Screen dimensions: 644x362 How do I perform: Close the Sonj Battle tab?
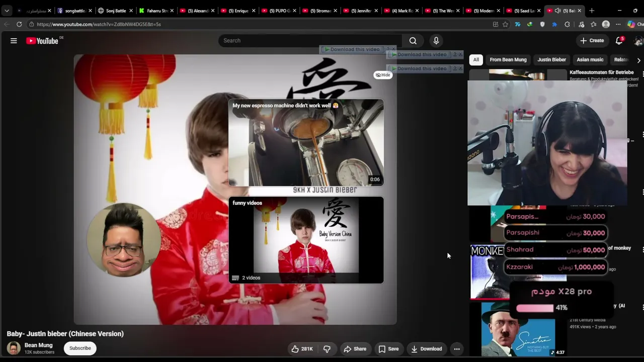point(131,11)
